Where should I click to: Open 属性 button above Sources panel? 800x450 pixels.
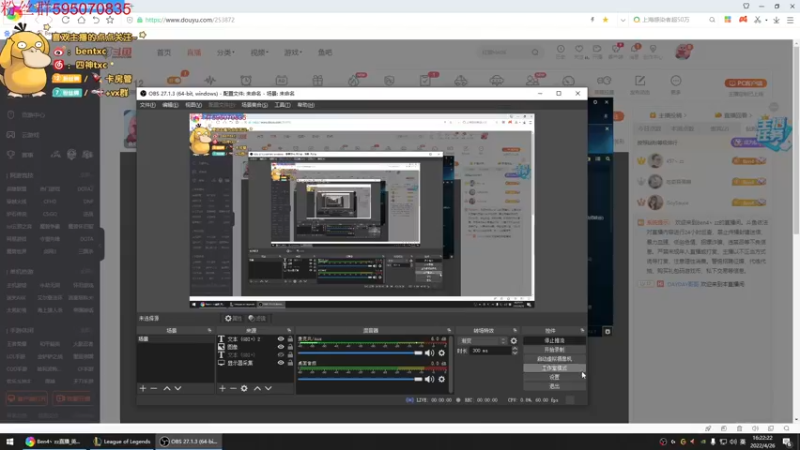233,318
